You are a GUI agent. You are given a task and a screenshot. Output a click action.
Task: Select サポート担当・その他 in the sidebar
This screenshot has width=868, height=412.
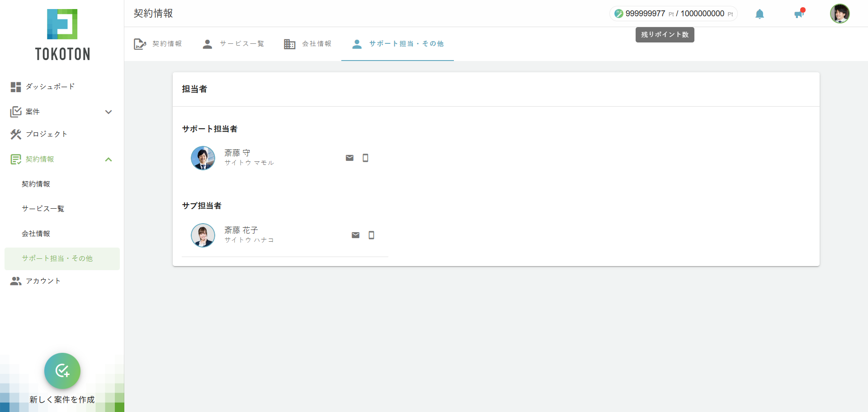57,258
